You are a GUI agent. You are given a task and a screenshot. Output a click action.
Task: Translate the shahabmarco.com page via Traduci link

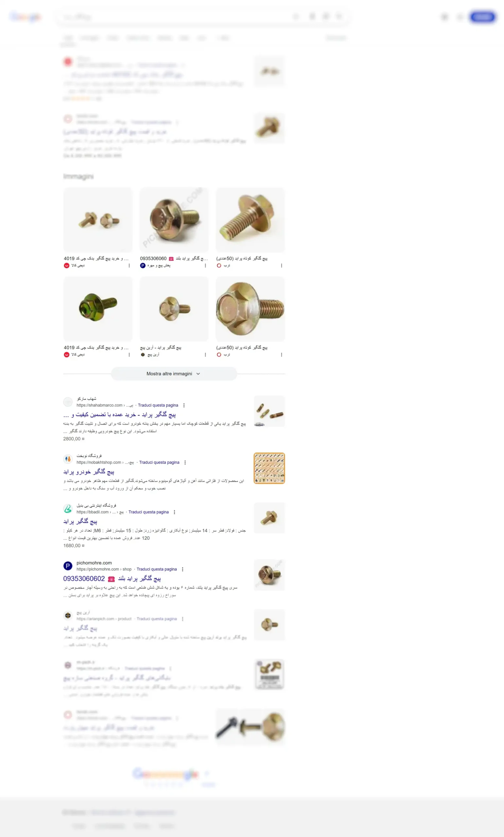[x=158, y=405]
